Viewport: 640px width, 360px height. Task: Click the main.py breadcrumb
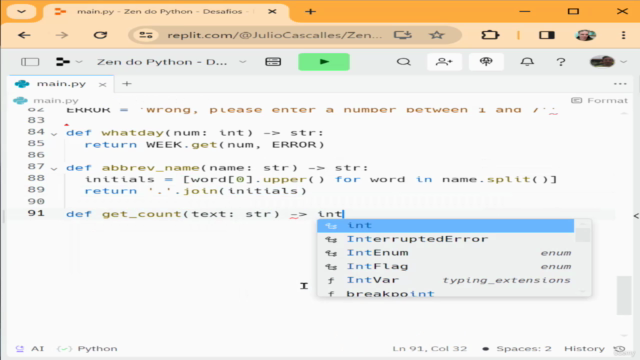pyautogui.click(x=55, y=100)
